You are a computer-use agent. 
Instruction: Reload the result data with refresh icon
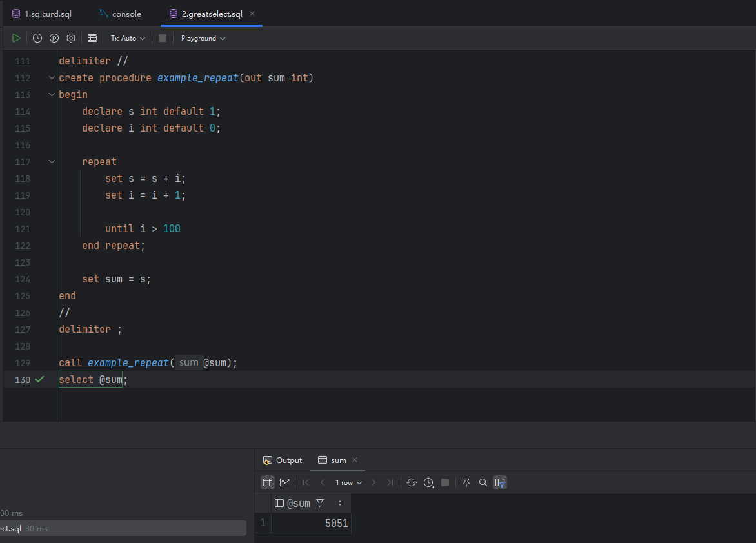tap(412, 482)
